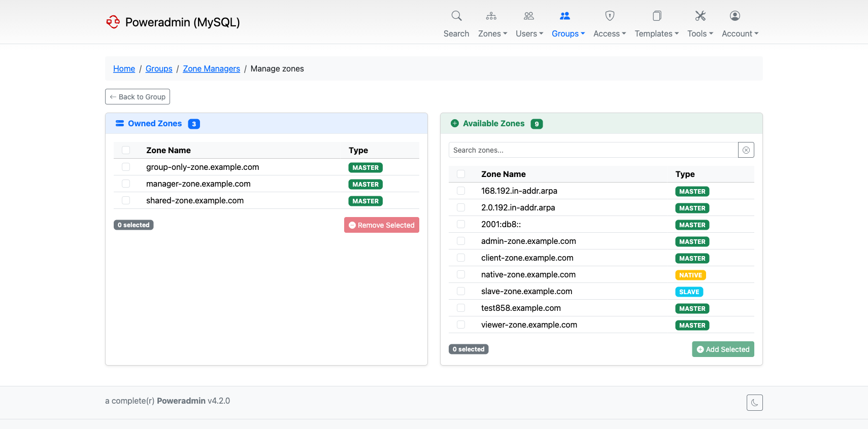868x429 pixels.
Task: Expand the Users dropdown menu
Action: click(529, 33)
